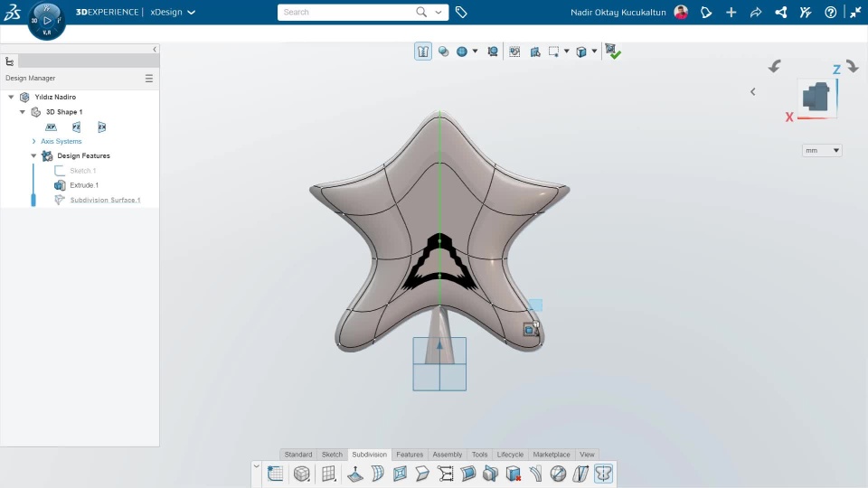Expand the Axis Systems node
The width and height of the screenshot is (868, 488).
pyautogui.click(x=33, y=141)
